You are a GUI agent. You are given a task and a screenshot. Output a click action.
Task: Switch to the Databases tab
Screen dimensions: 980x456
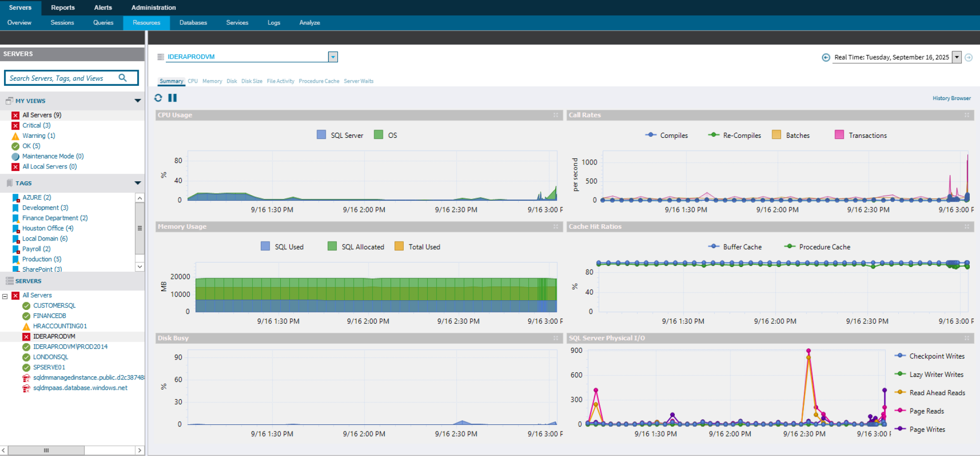pyautogui.click(x=193, y=22)
